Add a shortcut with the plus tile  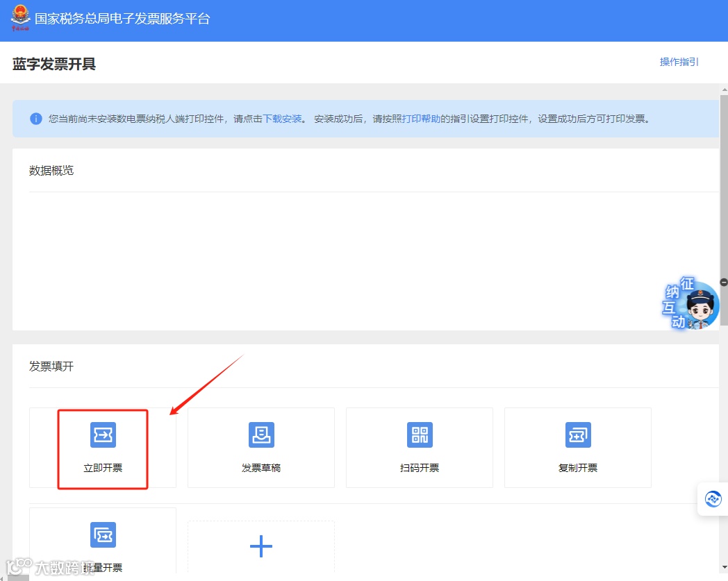click(x=261, y=546)
